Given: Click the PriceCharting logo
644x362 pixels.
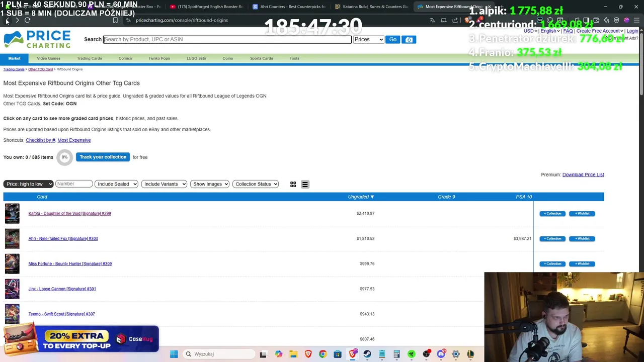Looking at the screenshot, I should pyautogui.click(x=37, y=39).
